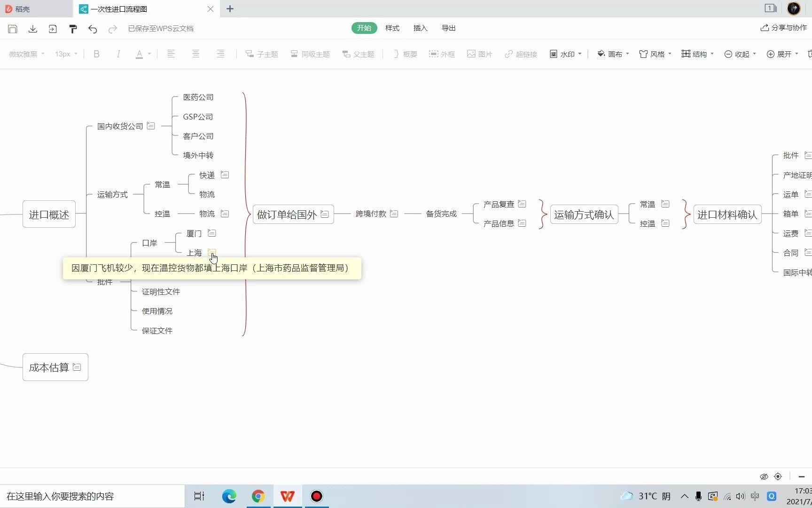Open note icon on 国内收货公司 node
The height and width of the screenshot is (508, 812).
coord(151,126)
